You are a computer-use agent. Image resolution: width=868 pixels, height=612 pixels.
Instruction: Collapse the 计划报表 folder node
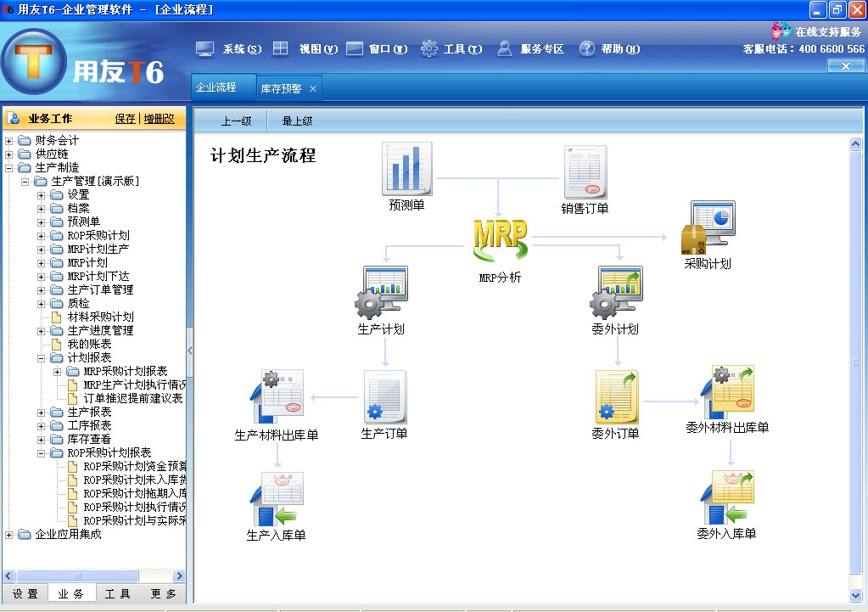[41, 358]
